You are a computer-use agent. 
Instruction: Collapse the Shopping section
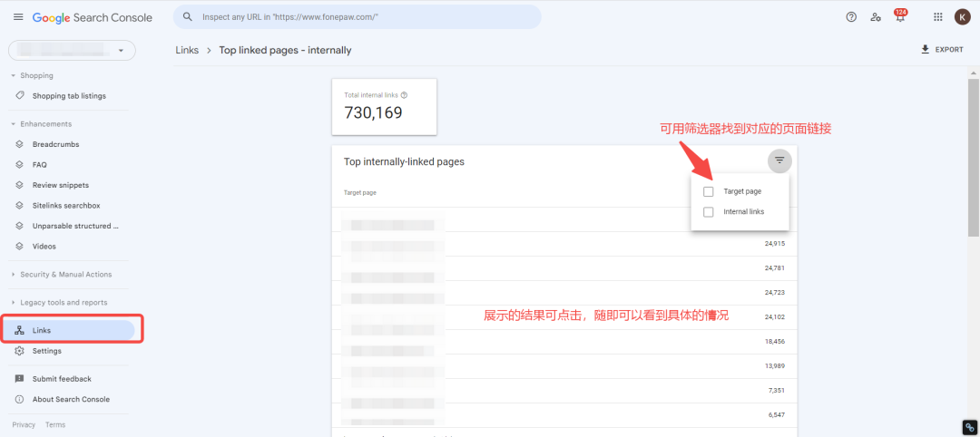13,75
